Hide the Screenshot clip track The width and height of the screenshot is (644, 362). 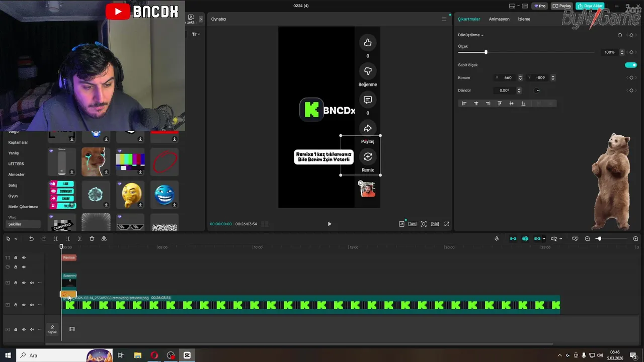(x=24, y=283)
